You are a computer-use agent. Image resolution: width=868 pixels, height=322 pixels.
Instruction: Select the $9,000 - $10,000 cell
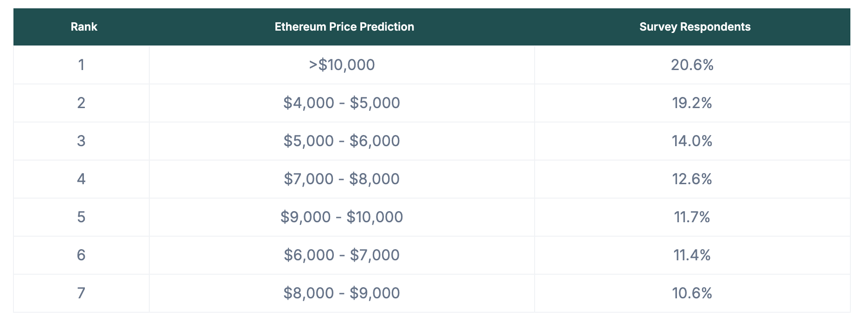[x=342, y=217]
